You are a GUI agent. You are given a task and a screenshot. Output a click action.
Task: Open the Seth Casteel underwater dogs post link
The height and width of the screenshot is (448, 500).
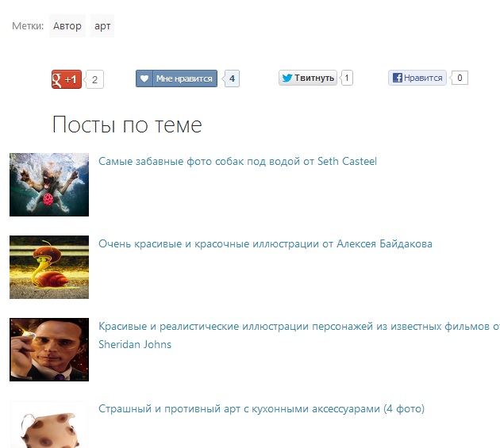237,161
